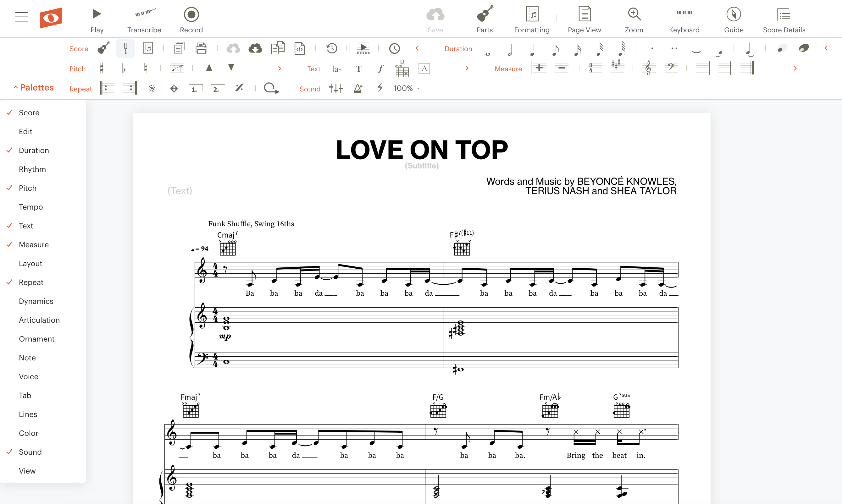Enable the Lines palette
The width and height of the screenshot is (842, 504).
tap(28, 414)
